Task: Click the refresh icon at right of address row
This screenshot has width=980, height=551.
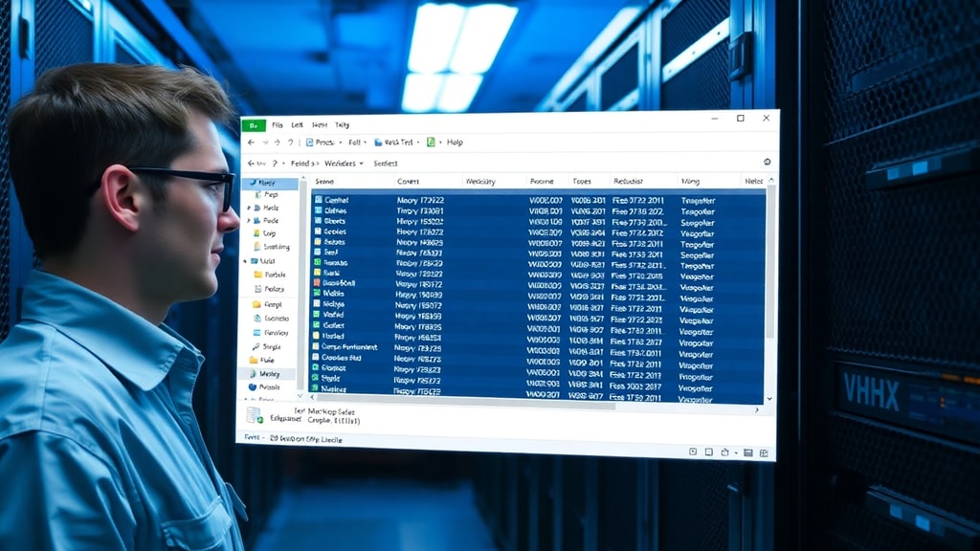Action: (x=767, y=162)
